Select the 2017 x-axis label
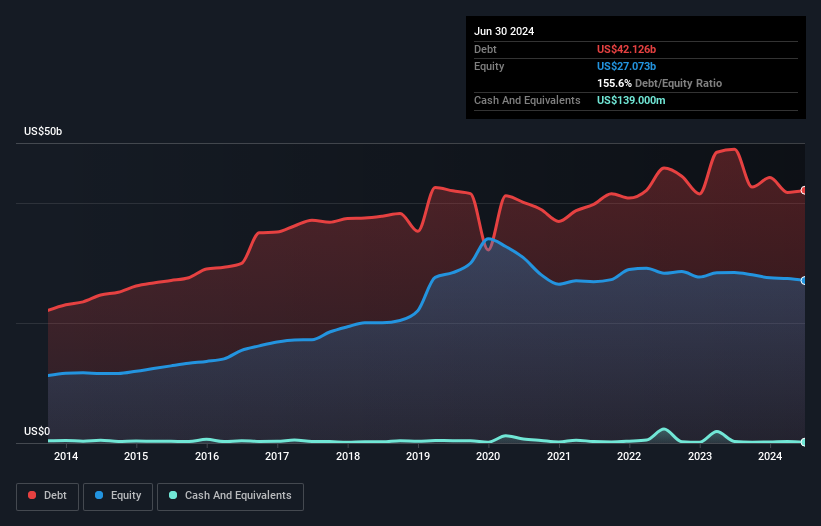The width and height of the screenshot is (821, 526). (x=277, y=456)
